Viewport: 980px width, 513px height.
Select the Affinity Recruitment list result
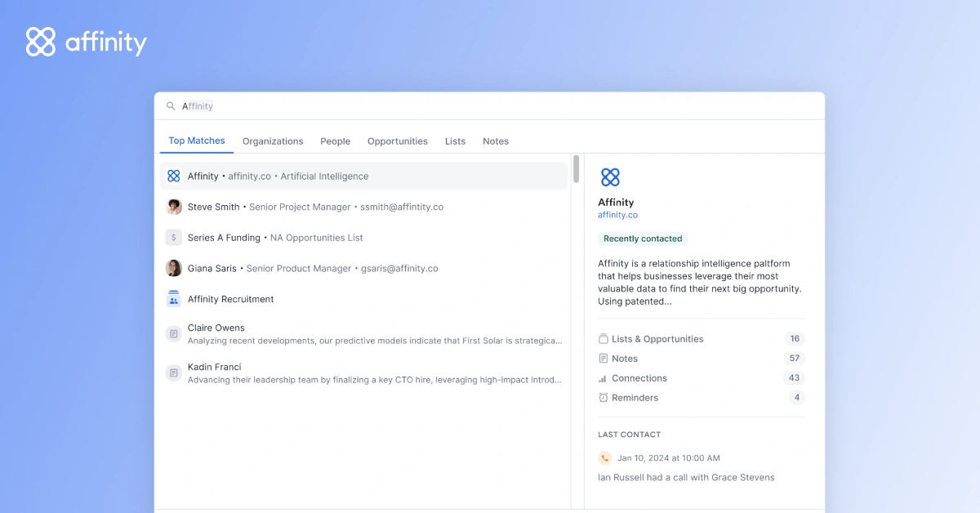pos(364,299)
